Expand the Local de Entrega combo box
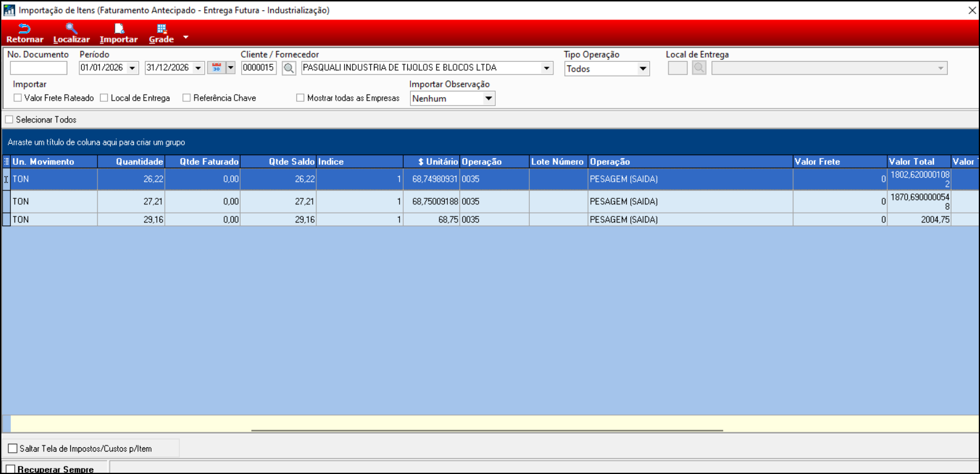Viewport: 980px width, 474px height. 941,68
